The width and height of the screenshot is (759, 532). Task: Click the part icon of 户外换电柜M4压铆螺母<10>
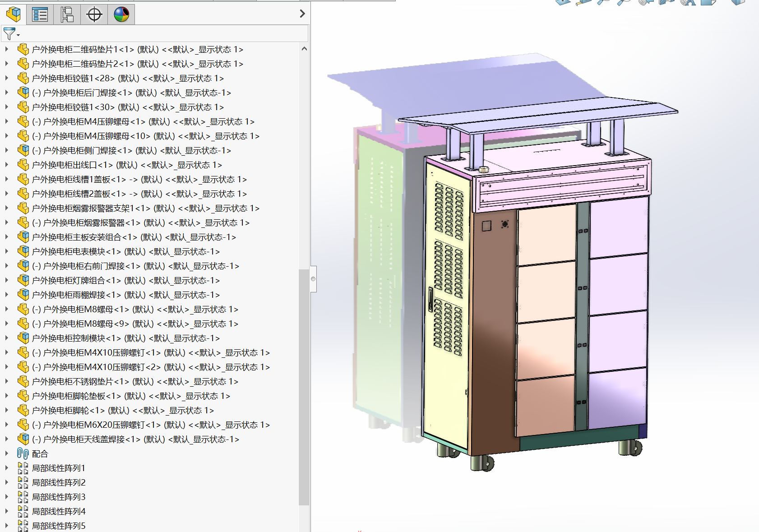pos(23,136)
